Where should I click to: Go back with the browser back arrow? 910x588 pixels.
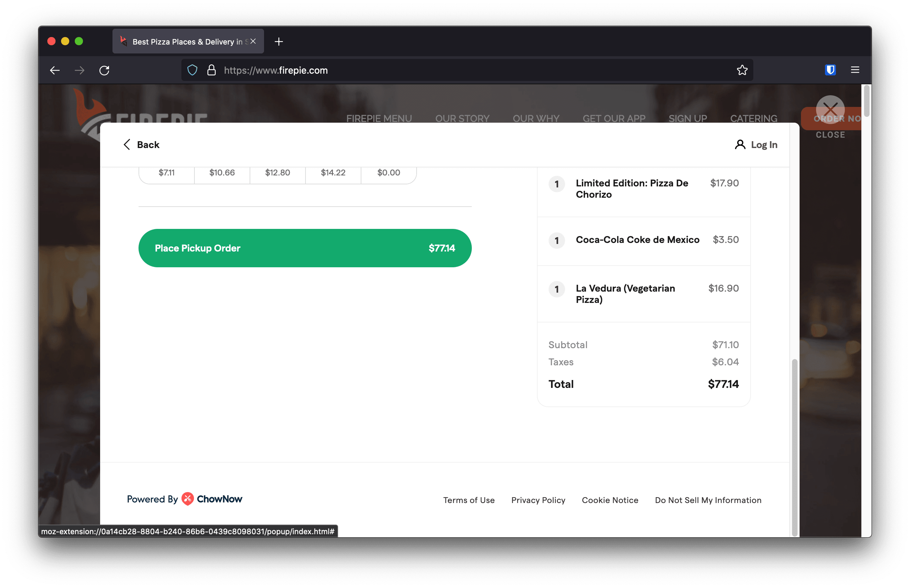[x=55, y=70]
